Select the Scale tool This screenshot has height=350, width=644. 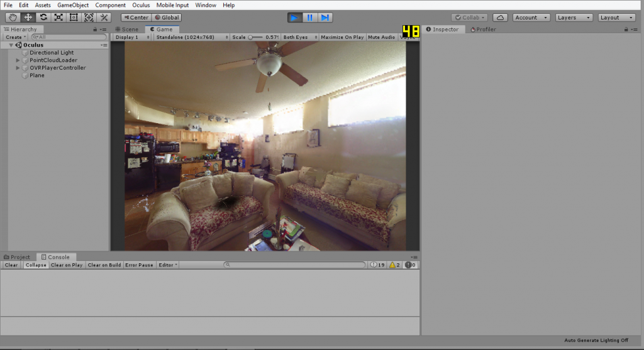pyautogui.click(x=58, y=17)
